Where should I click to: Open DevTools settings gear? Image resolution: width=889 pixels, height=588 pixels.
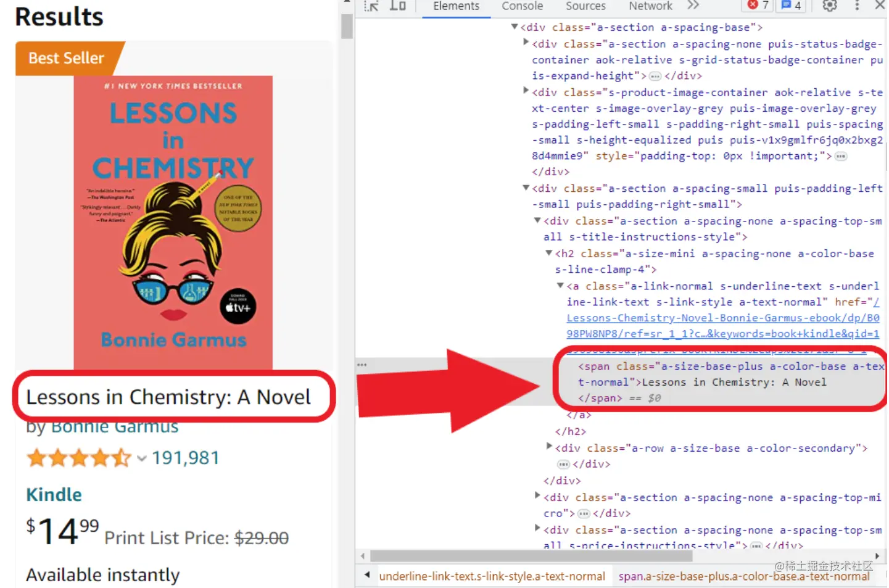830,6
